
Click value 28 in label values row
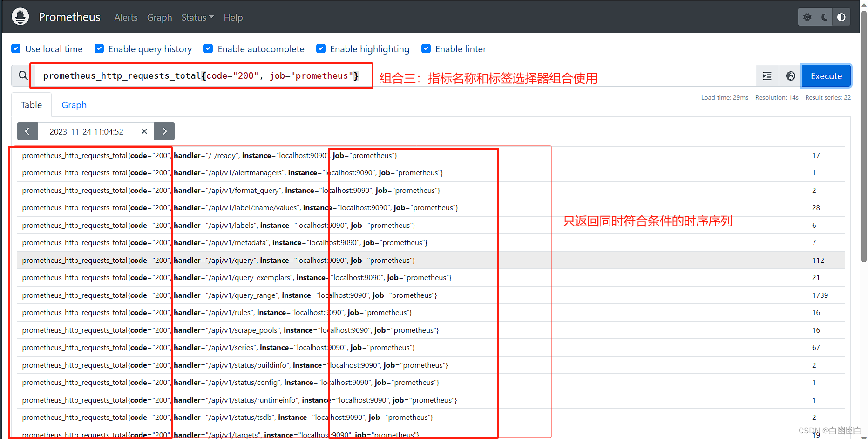click(816, 207)
